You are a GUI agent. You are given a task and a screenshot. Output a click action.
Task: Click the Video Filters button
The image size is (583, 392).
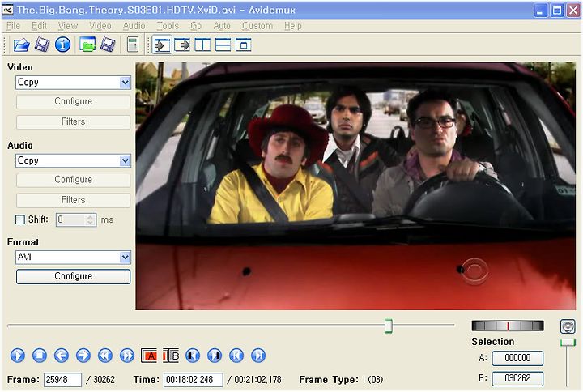click(73, 122)
